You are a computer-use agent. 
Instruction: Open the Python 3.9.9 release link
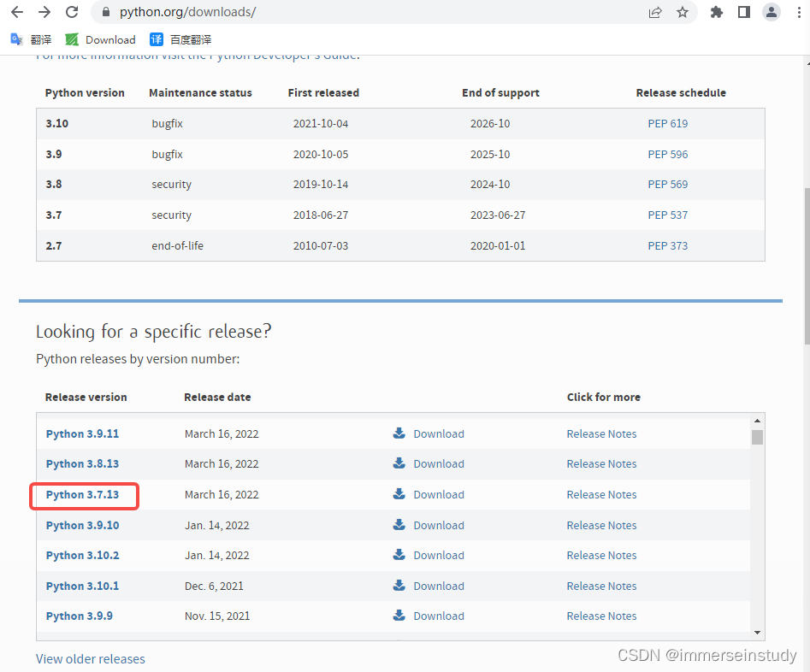click(x=79, y=616)
